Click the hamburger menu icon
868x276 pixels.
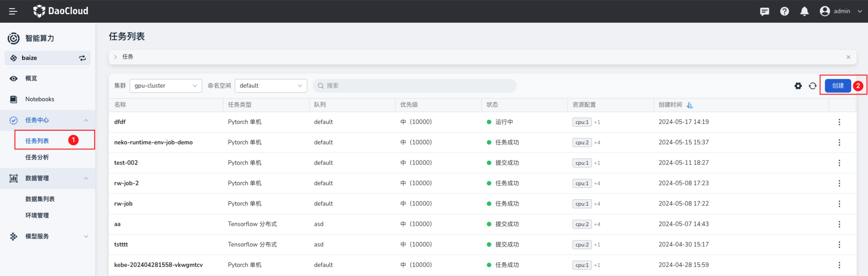(x=13, y=11)
